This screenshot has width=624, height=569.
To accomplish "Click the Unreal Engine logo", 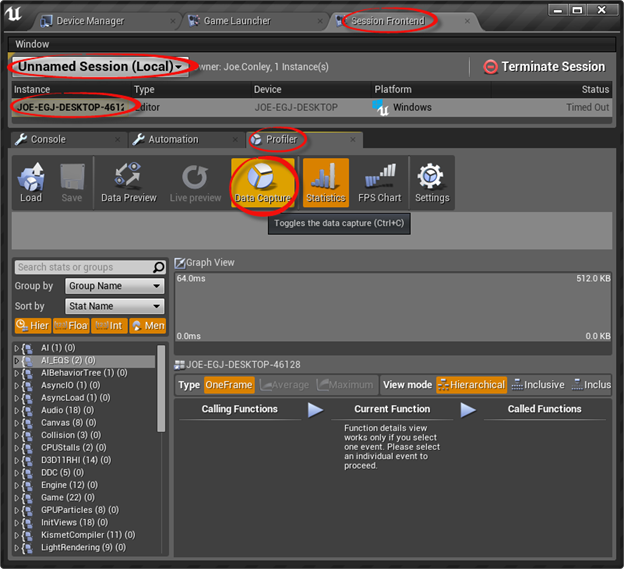I will (x=13, y=14).
